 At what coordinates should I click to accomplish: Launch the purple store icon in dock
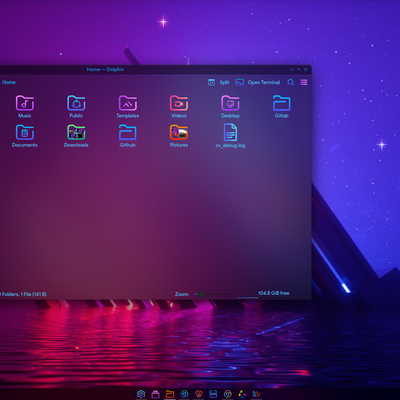pyautogui.click(x=155, y=394)
